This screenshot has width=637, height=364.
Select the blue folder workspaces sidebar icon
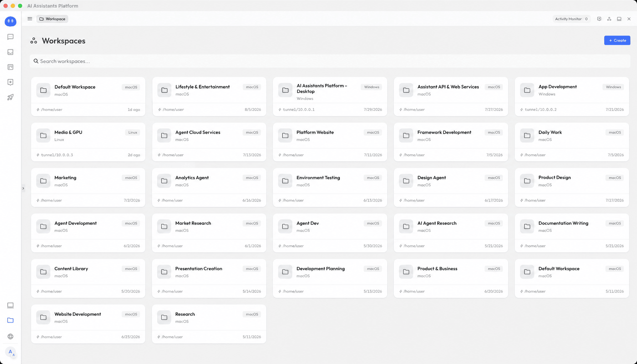[x=10, y=320]
